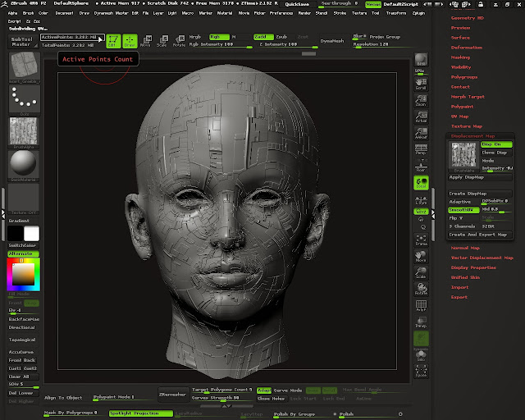Click the Zoom view icon

421,102
